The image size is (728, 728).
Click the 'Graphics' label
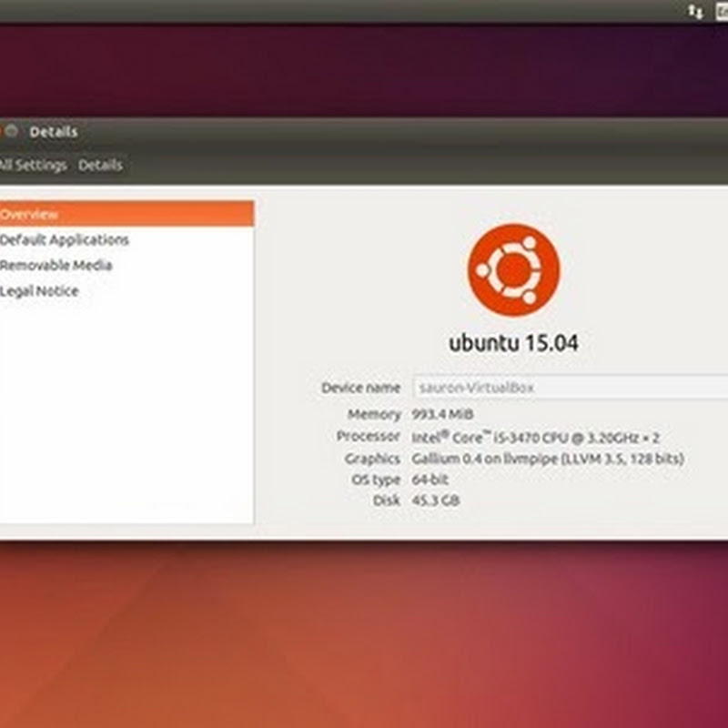372,459
